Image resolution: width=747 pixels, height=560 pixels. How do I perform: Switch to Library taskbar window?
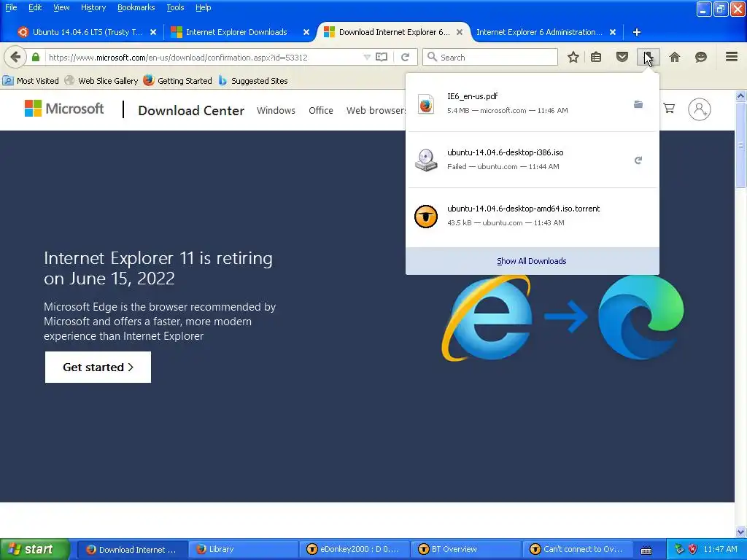(x=243, y=550)
